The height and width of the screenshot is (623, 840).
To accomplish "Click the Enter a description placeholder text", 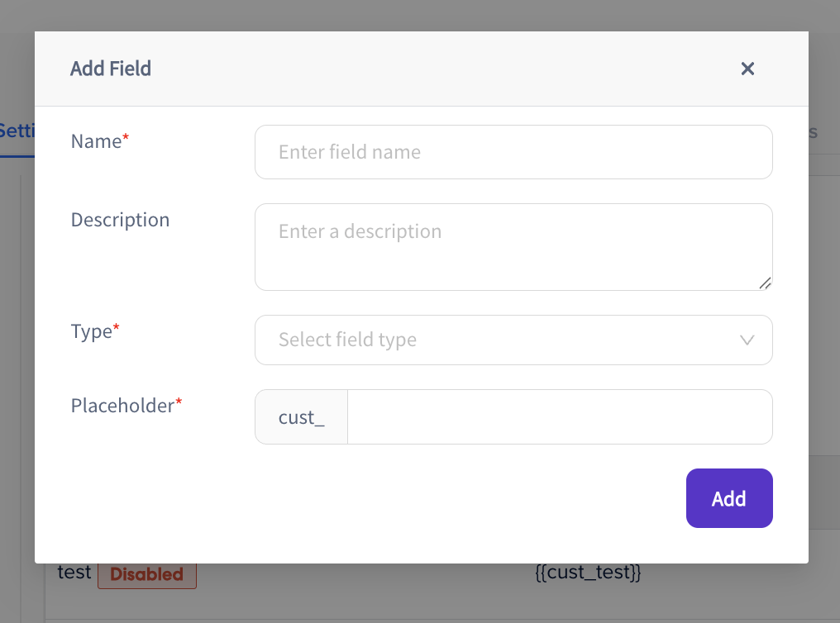I will click(x=360, y=231).
